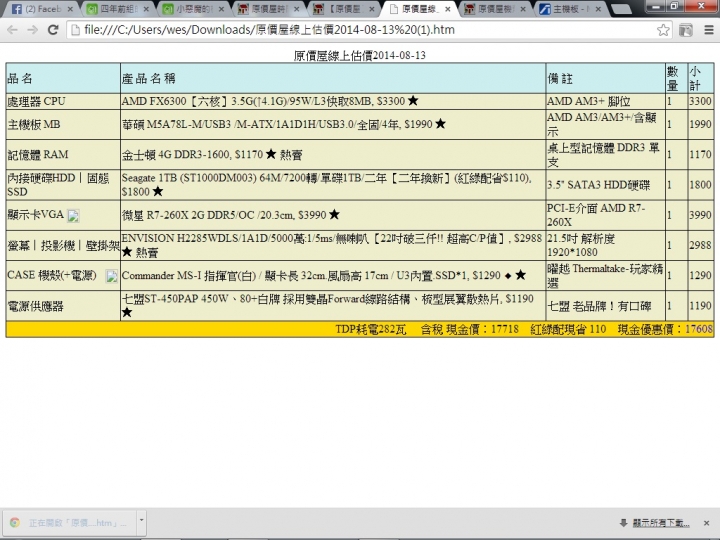
Task: Click the TDP耗電282瓦 text
Action: (x=371, y=329)
